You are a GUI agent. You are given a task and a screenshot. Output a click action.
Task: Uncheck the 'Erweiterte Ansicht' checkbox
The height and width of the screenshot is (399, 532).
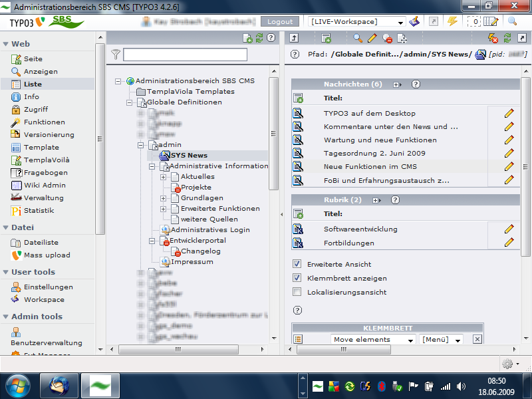pyautogui.click(x=297, y=264)
